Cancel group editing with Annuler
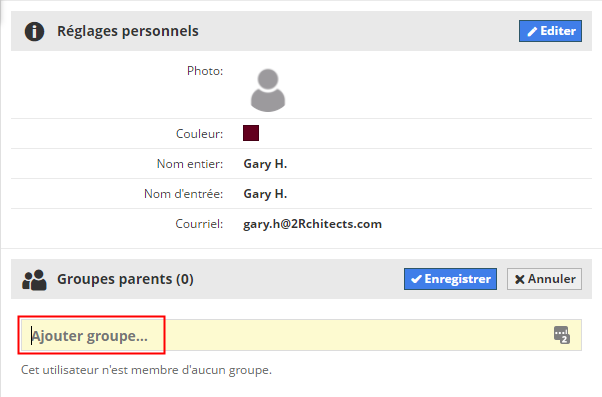 [x=544, y=279]
